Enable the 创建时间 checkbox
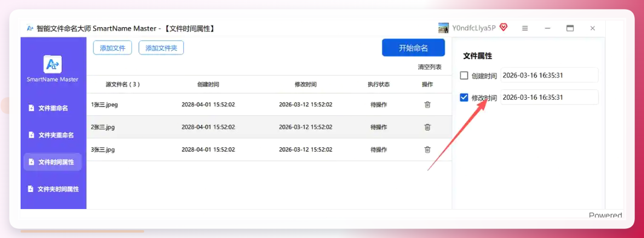Screen dimensions: 644x238 464,76
